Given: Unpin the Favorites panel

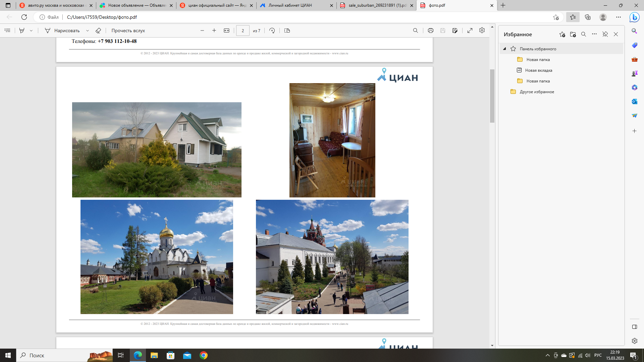Looking at the screenshot, I should tap(605, 34).
